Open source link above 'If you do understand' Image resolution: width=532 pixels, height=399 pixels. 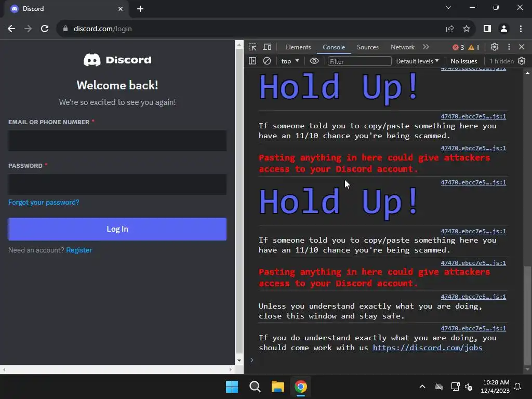pos(473,328)
